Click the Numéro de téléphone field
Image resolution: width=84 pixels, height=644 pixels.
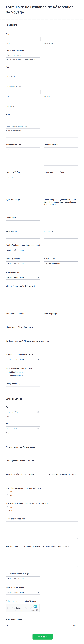[23, 55]
